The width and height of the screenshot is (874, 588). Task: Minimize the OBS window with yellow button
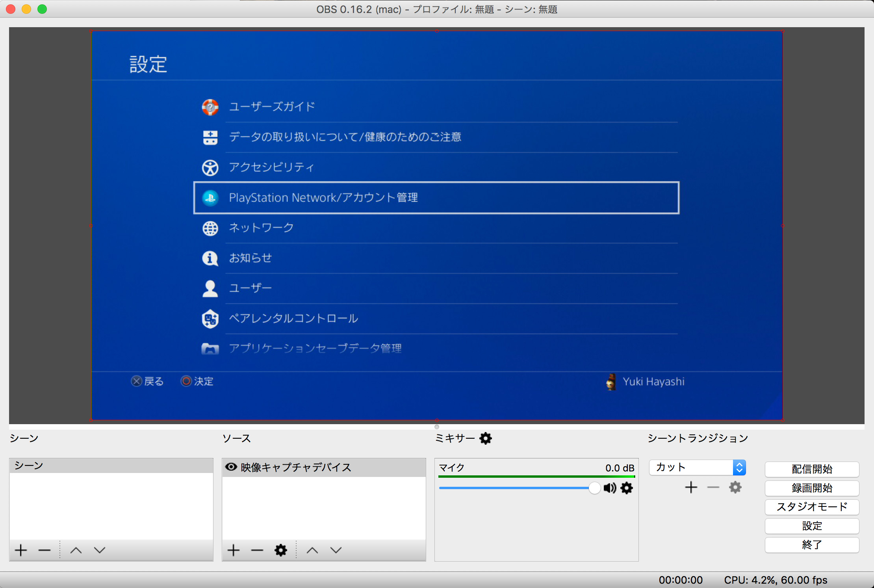pyautogui.click(x=26, y=9)
